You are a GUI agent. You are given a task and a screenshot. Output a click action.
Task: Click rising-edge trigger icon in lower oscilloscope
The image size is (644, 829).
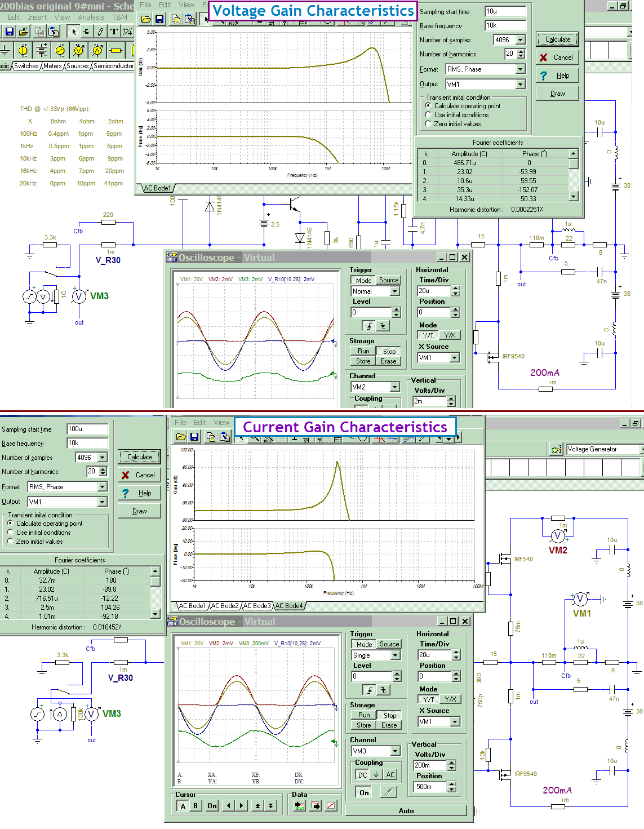(x=370, y=690)
